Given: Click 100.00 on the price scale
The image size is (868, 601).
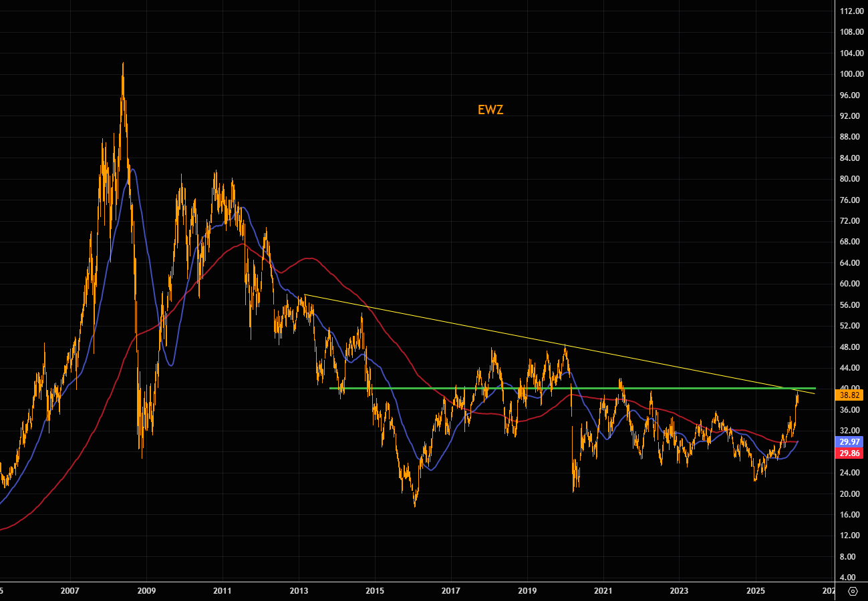Looking at the screenshot, I should click(x=851, y=74).
